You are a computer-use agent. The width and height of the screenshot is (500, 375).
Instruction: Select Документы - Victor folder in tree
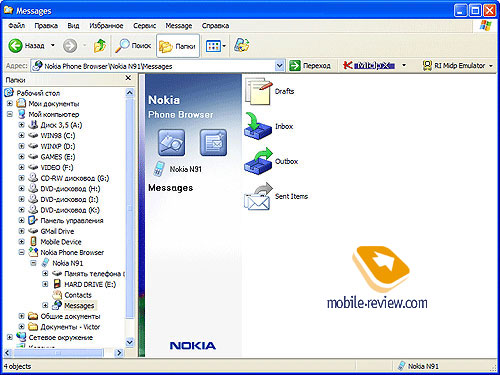(70, 327)
